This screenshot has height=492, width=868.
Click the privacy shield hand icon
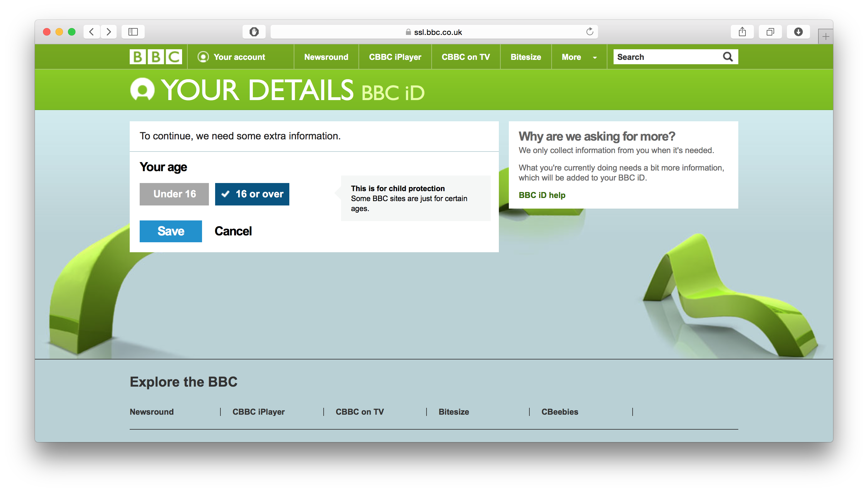254,32
